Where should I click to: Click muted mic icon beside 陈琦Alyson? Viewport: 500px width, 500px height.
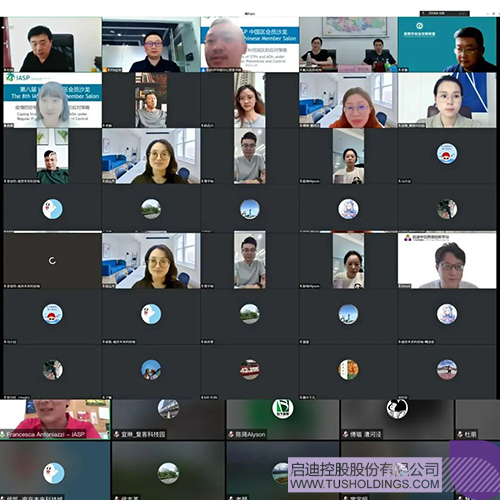tap(231, 434)
